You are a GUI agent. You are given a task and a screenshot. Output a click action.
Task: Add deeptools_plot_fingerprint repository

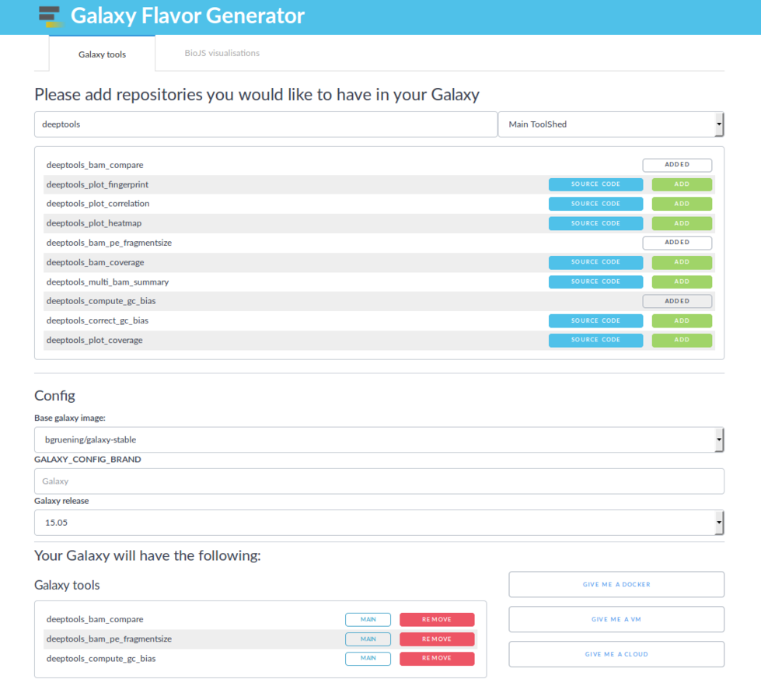[682, 184]
